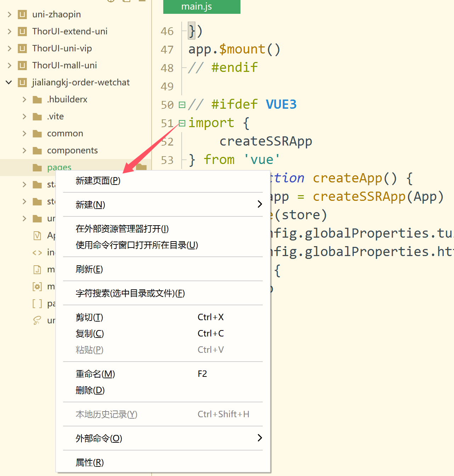This screenshot has height=476, width=454.
Task: Expand the components folder
Action: 24,151
